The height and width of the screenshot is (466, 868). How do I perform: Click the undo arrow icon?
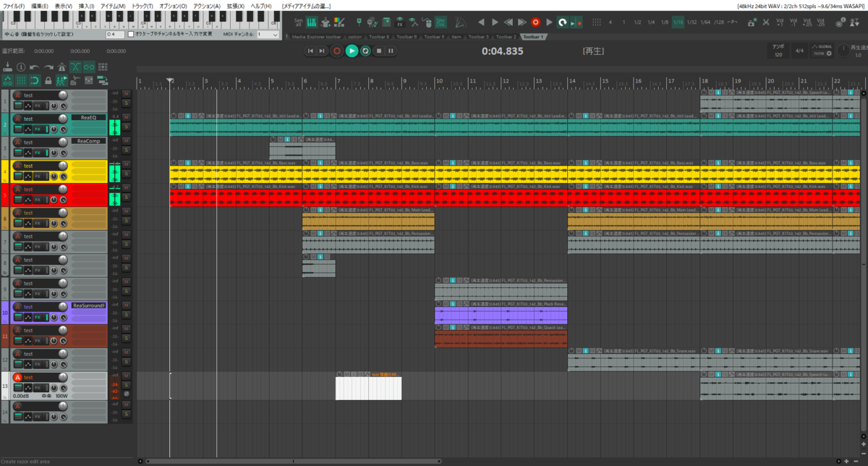[34, 67]
